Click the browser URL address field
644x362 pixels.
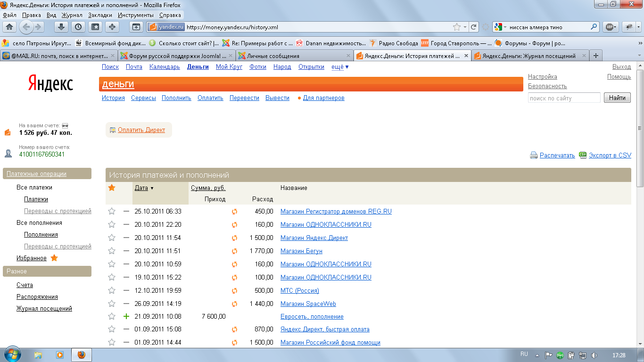pos(318,27)
